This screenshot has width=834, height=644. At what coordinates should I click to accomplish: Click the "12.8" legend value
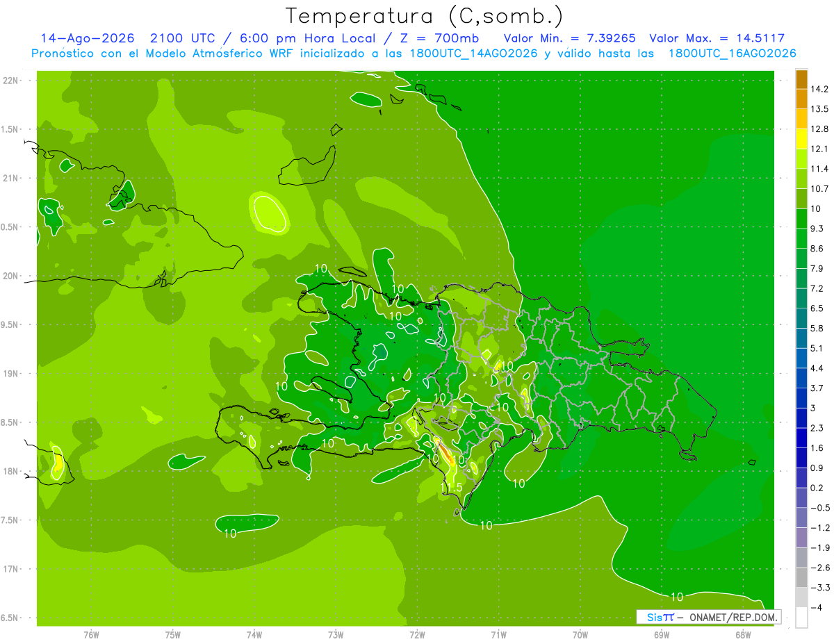pyautogui.click(x=819, y=129)
